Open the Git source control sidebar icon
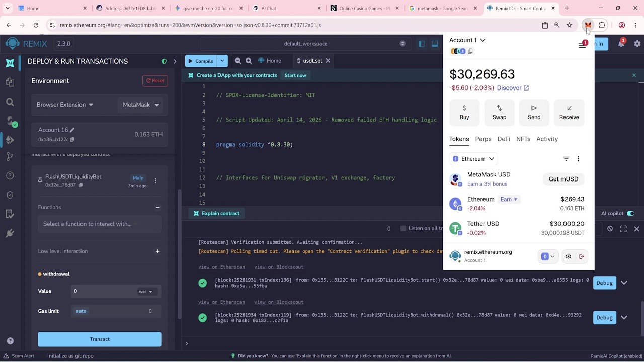The height and width of the screenshot is (362, 644). click(x=10, y=157)
